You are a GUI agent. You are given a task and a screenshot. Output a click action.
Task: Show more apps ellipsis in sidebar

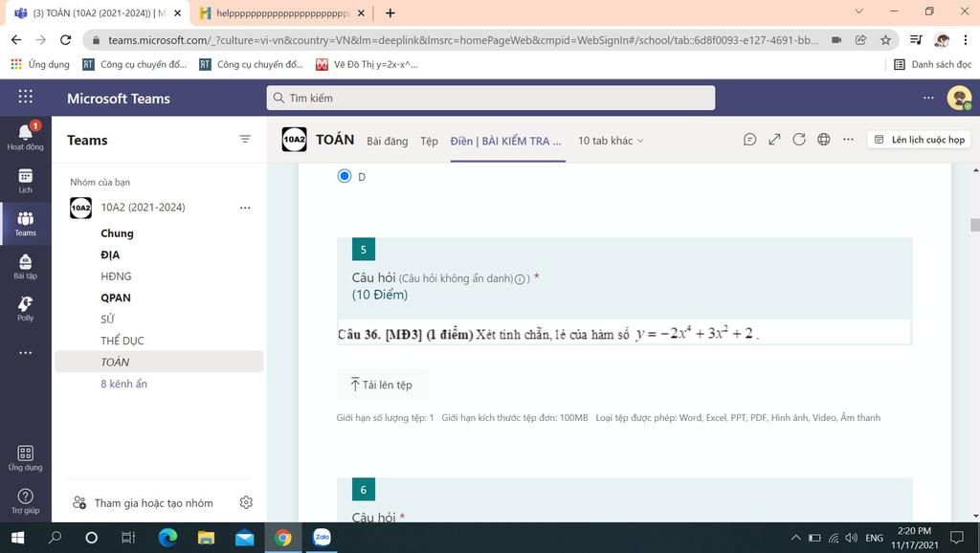pos(26,352)
